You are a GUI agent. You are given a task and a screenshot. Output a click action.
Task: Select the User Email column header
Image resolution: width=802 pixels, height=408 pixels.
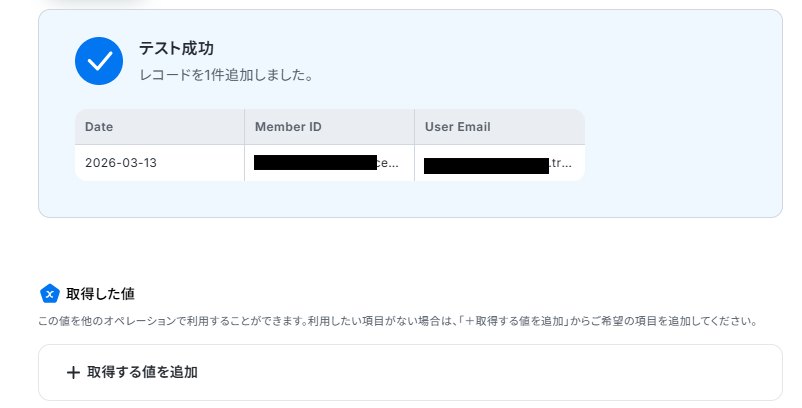(457, 127)
